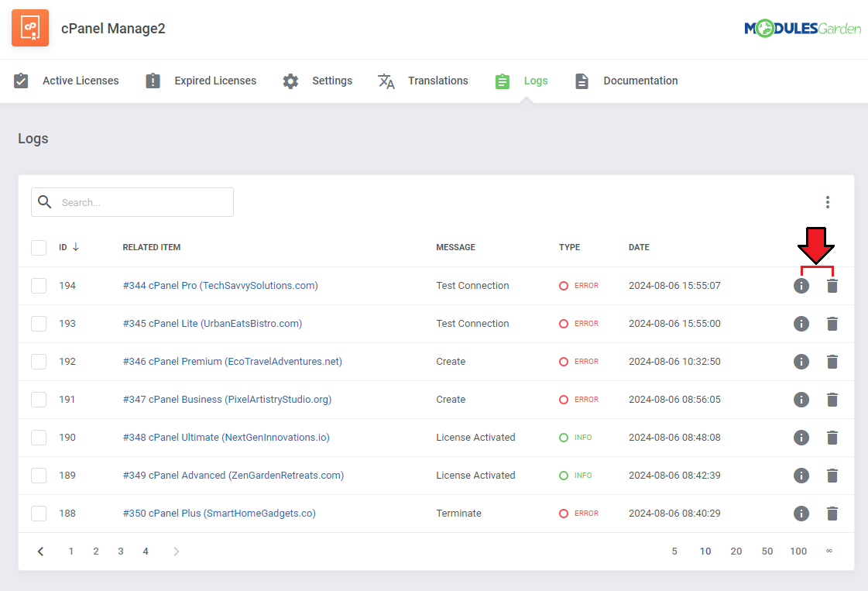Delete log entry 193 with trash icon

pos(832,324)
